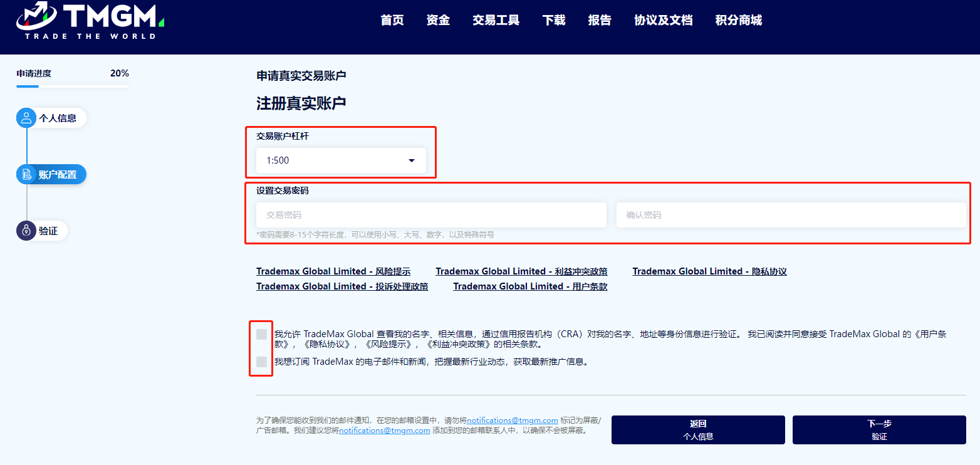Click the 申请进度 label

(34, 73)
